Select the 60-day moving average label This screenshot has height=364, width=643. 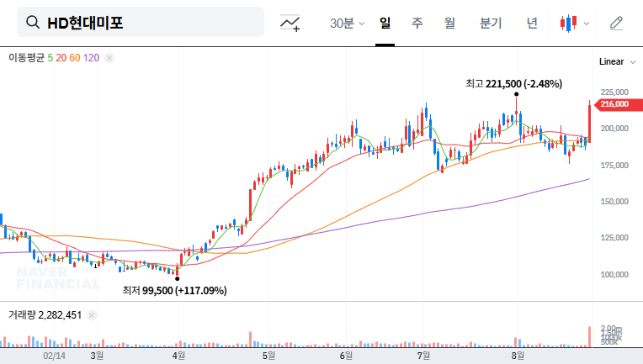tap(75, 58)
